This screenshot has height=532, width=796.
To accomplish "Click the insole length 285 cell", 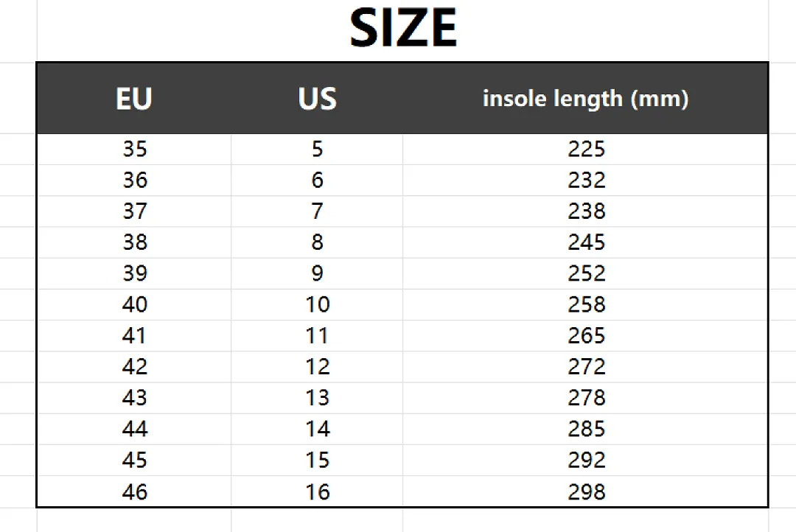I will pyautogui.click(x=587, y=429).
